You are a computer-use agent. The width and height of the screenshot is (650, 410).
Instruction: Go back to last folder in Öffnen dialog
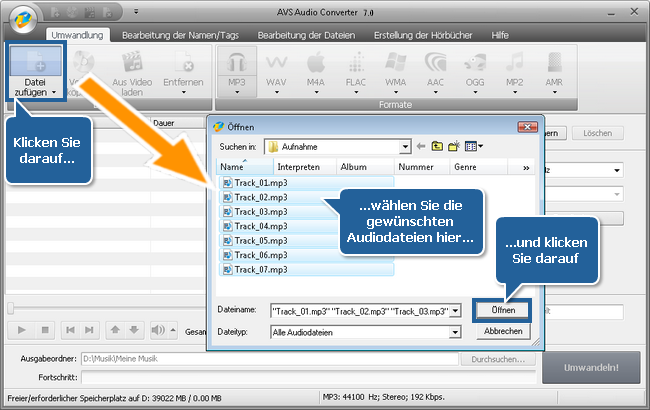point(421,146)
